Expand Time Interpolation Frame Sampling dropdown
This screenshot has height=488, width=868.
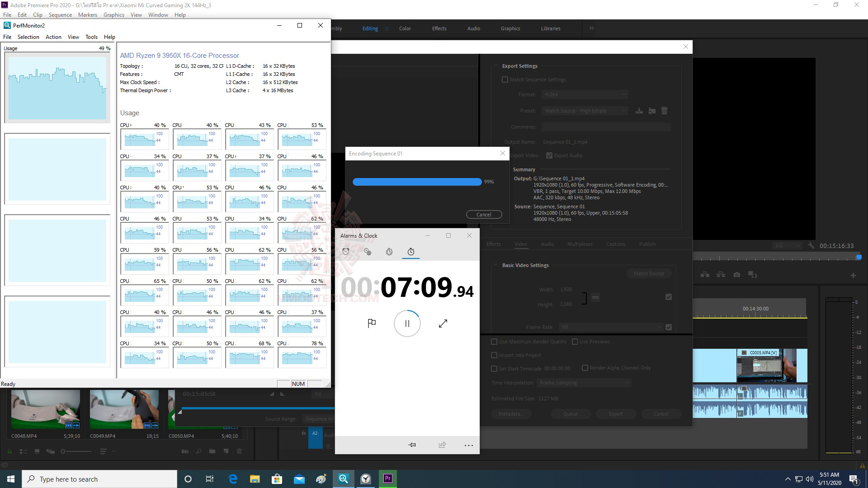(585, 383)
